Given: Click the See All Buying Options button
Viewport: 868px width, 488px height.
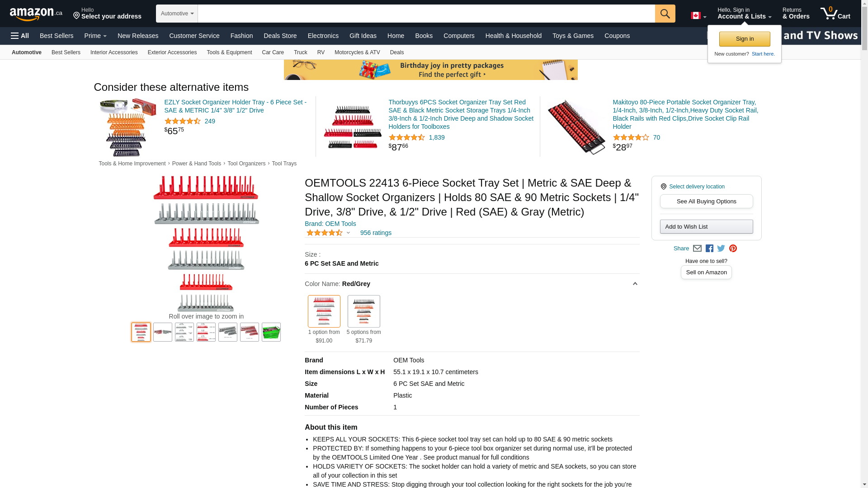Looking at the screenshot, I should click(707, 202).
